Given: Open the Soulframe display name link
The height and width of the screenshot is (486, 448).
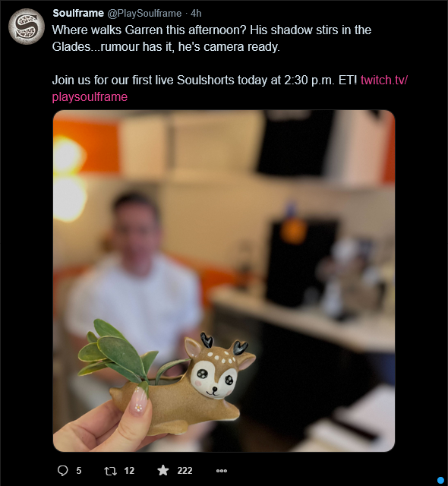Looking at the screenshot, I should coord(78,14).
